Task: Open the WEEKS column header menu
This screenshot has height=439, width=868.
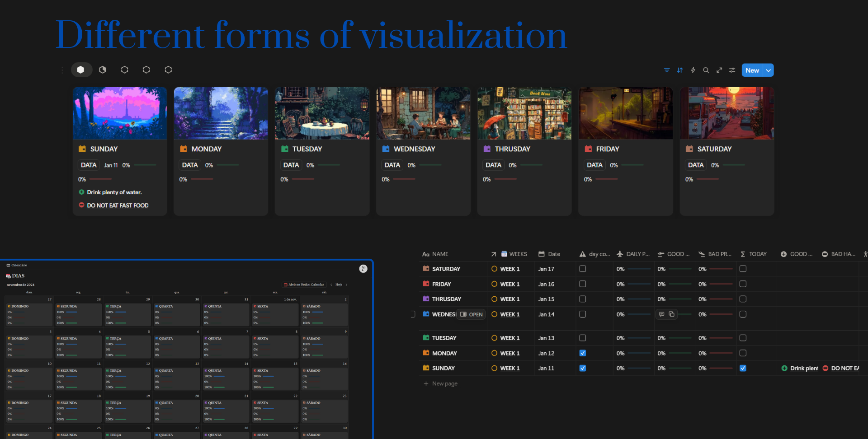Action: tap(509, 254)
